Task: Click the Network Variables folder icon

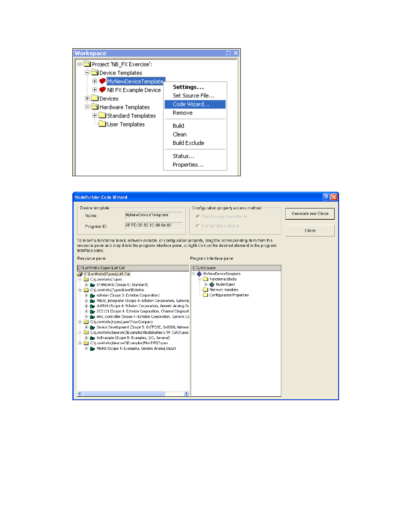Action: pyautogui.click(x=205, y=289)
